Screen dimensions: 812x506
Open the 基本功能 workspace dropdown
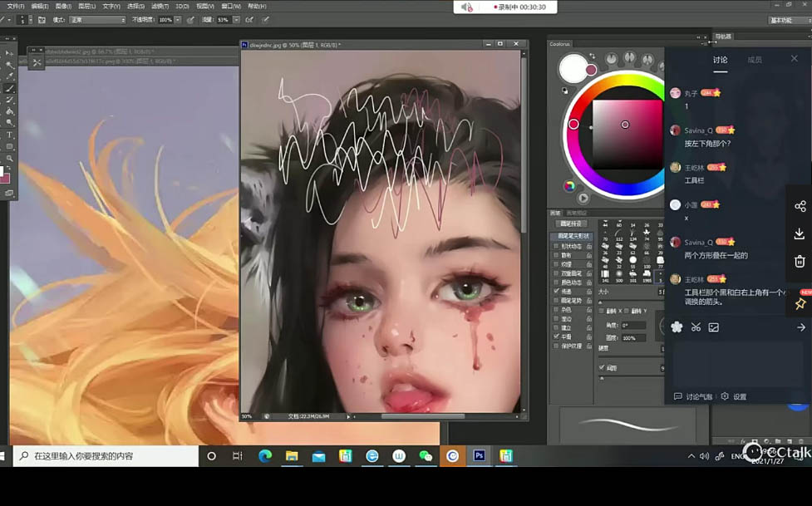coord(789,20)
